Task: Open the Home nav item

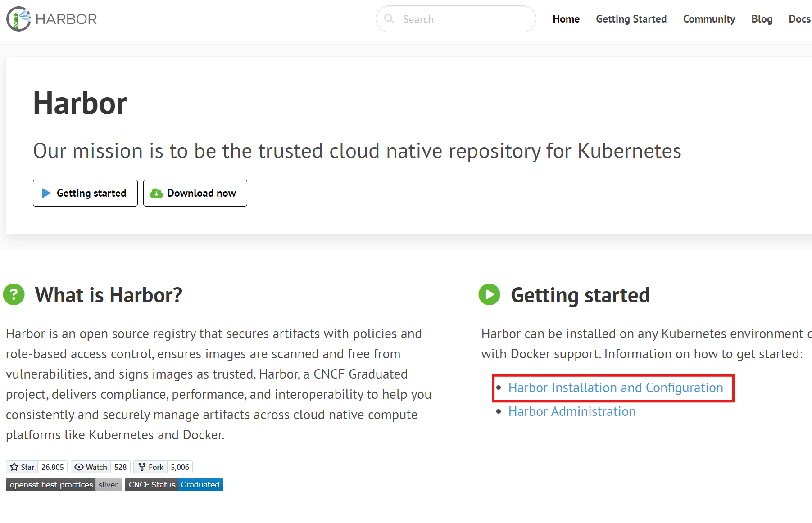Action: coord(566,19)
